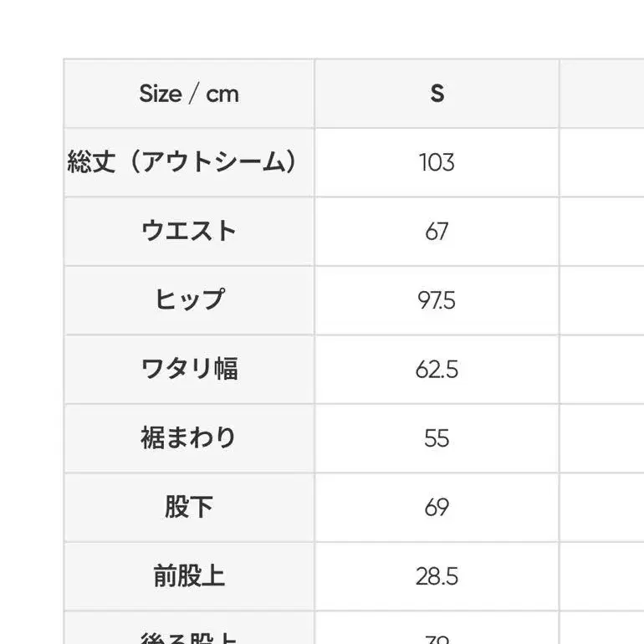Click the empty header cell right of S

point(601,94)
